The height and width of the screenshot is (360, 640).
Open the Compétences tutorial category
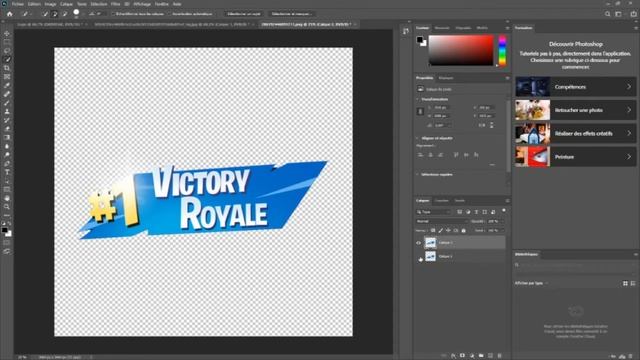(x=576, y=87)
